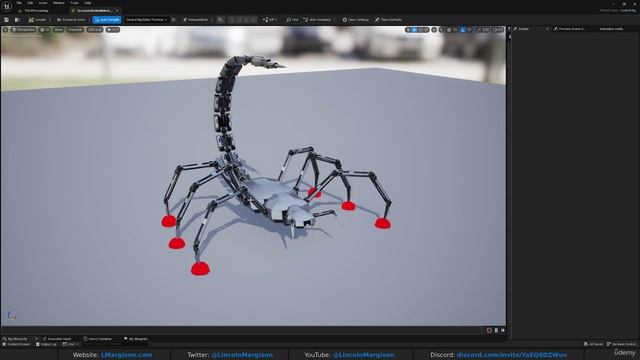
Task: Click the viewport coordinate space globe icon
Action: tap(434, 30)
